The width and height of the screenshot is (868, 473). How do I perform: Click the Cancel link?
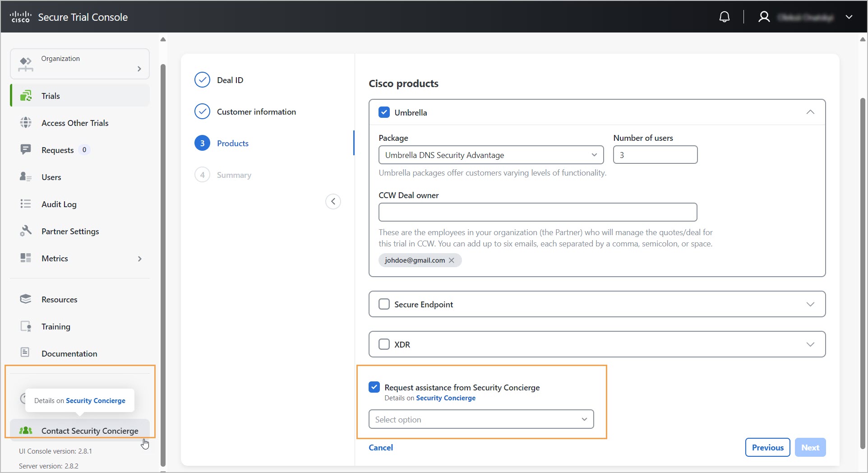point(381,447)
